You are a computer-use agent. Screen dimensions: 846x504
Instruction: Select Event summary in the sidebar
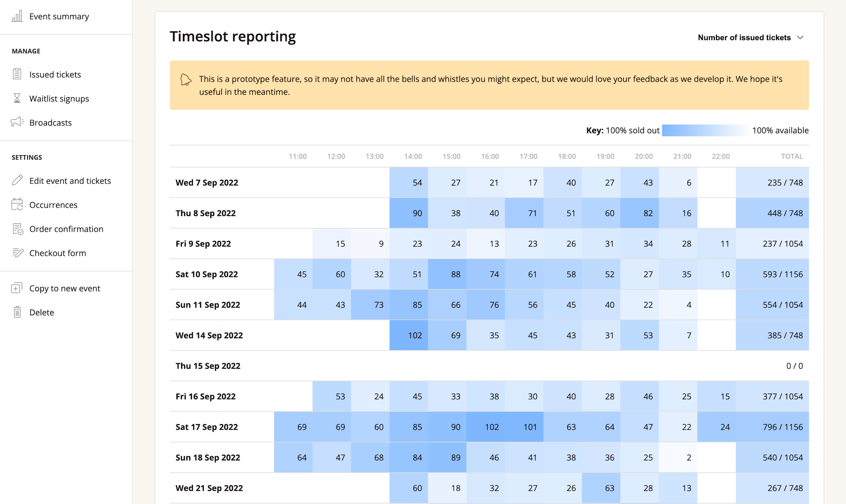pos(59,16)
